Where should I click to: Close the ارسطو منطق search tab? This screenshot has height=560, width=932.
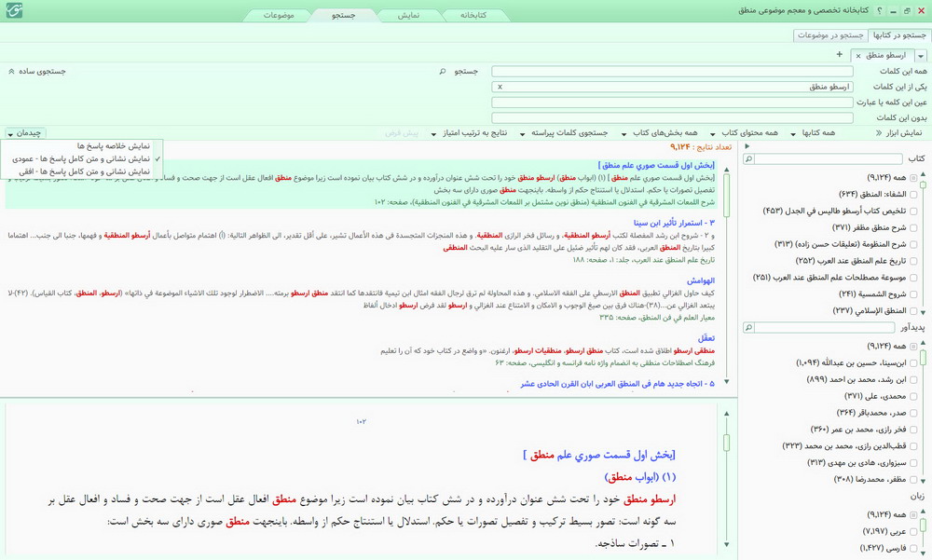pyautogui.click(x=858, y=56)
